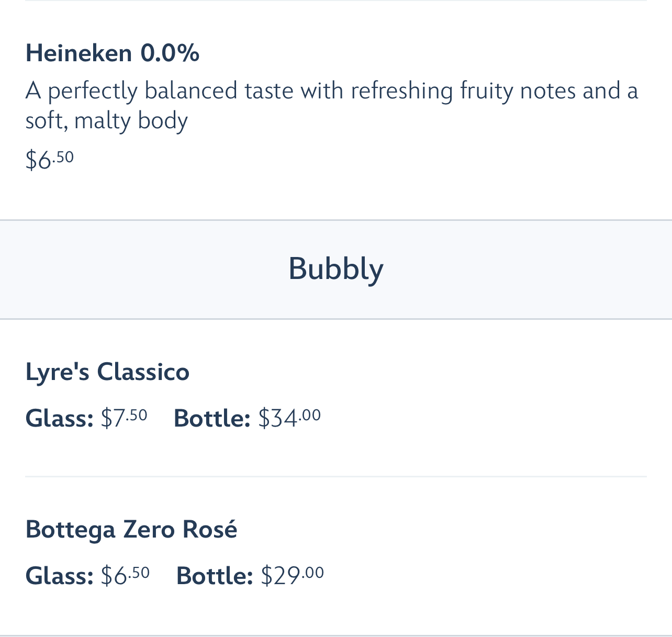Click the 'soft, malty body' text line
This screenshot has height=637, width=672.
click(x=106, y=121)
